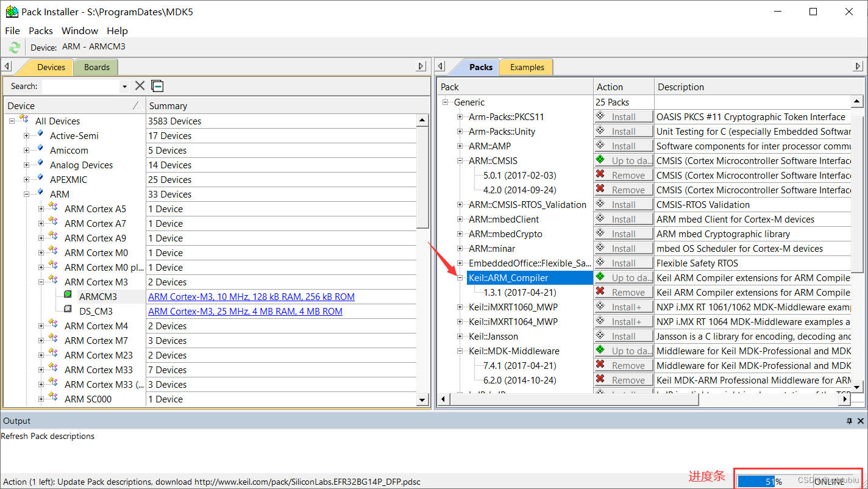This screenshot has height=489, width=868.
Task: Open the File menu
Action: 12,30
